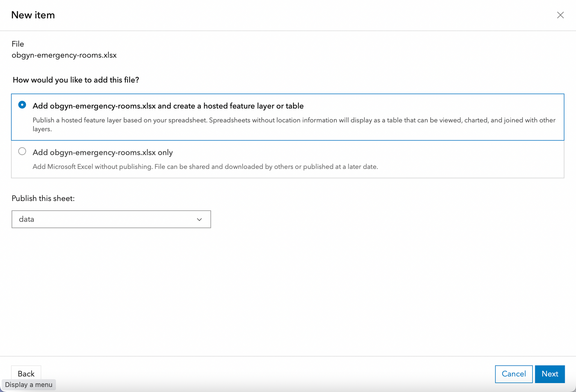Click the 'File' label above the file name

pos(18,44)
